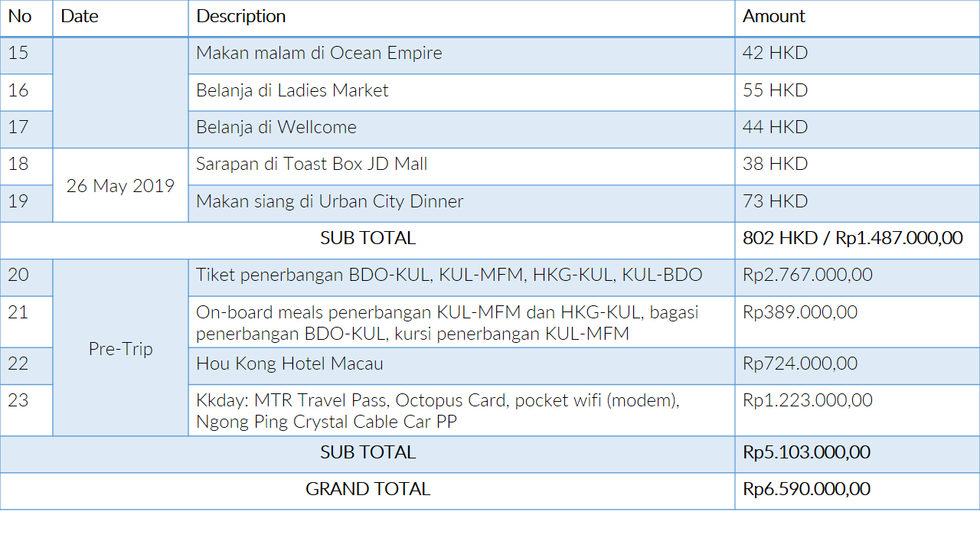Click the "Date" column header
Image resolution: width=980 pixels, height=551 pixels.
(80, 17)
